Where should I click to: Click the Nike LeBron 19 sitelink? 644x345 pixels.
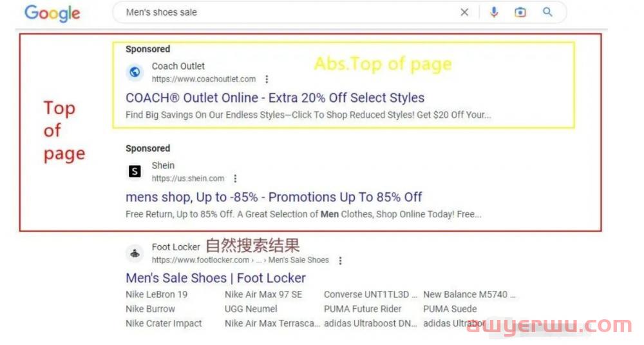point(156,295)
